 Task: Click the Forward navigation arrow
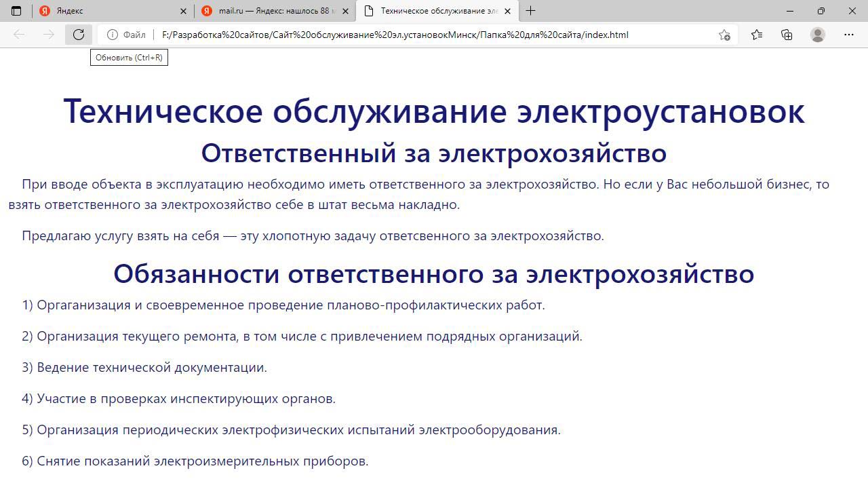[49, 35]
